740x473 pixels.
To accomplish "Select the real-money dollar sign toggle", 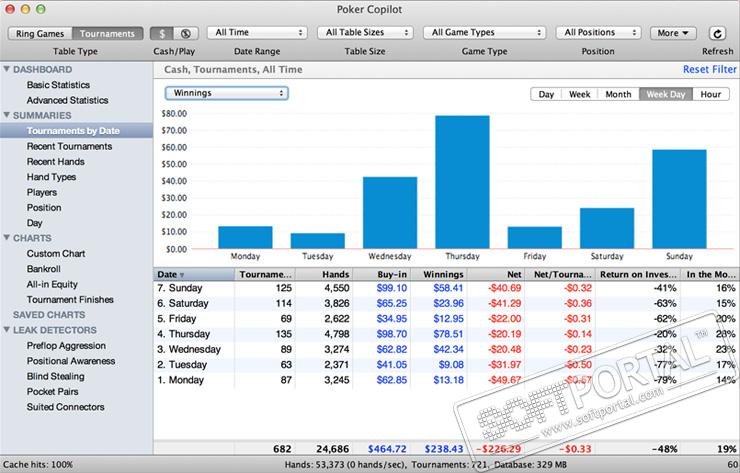I will click(x=162, y=34).
